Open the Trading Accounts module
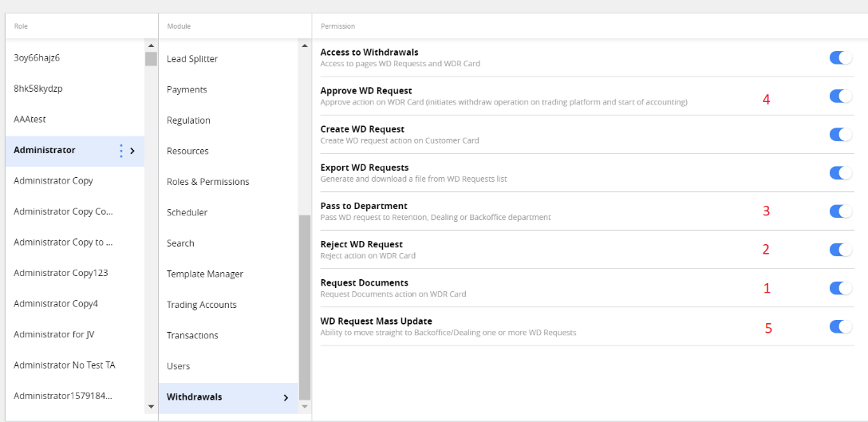The image size is (868, 422). pos(228,305)
